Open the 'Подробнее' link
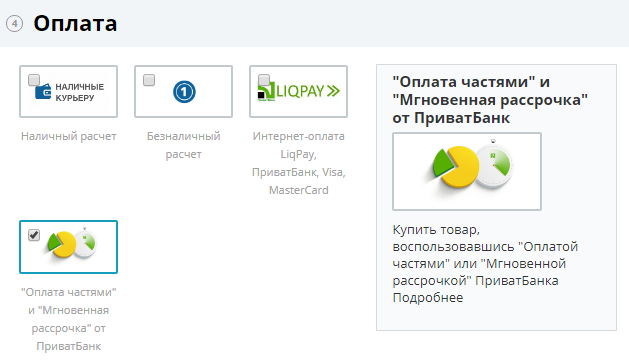This screenshot has width=629, height=363. tap(428, 298)
